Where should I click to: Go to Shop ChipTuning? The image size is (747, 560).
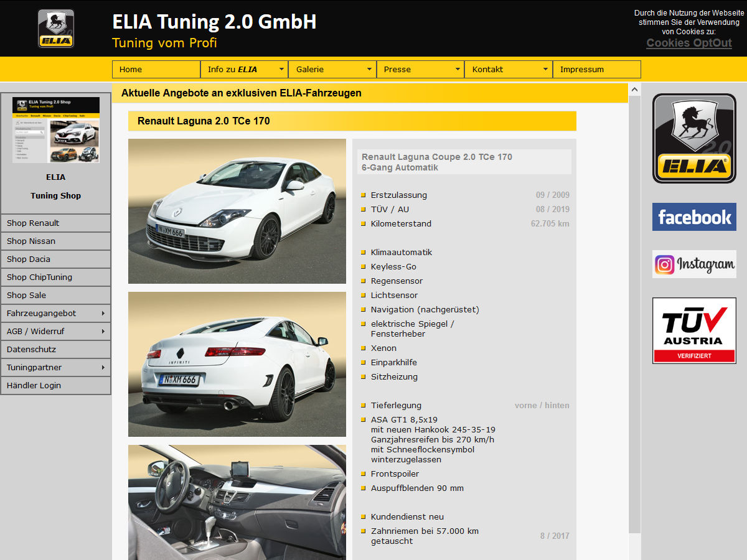(x=55, y=277)
